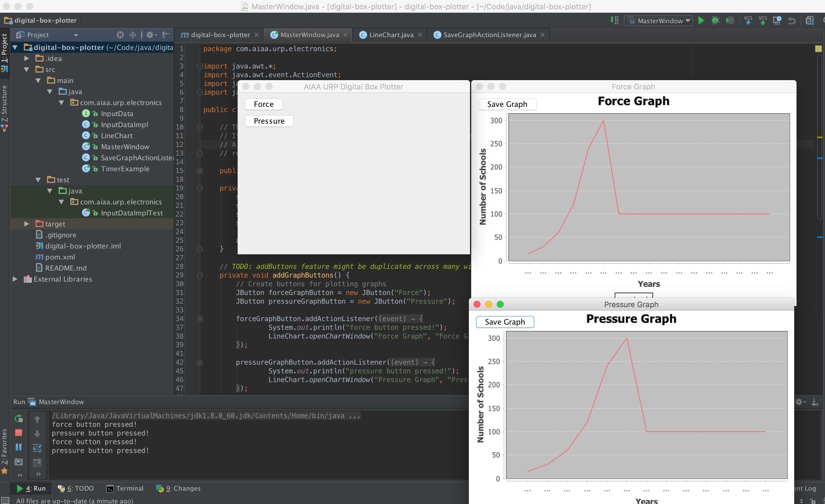Commit changes via VCS up-arrow icon
The width and height of the screenshot is (825, 504).
[763, 21]
